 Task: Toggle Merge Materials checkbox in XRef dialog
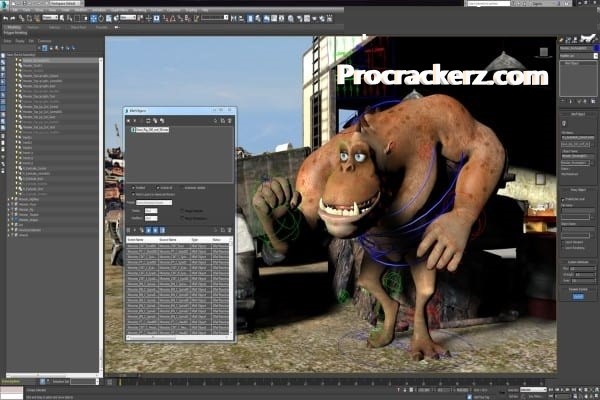pyautogui.click(x=182, y=210)
